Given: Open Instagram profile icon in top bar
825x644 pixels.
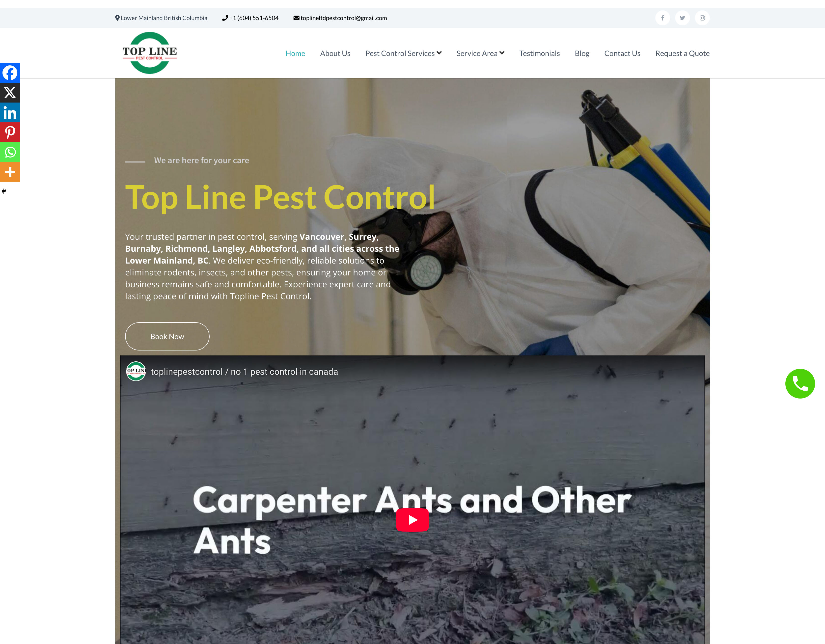Looking at the screenshot, I should coord(702,18).
